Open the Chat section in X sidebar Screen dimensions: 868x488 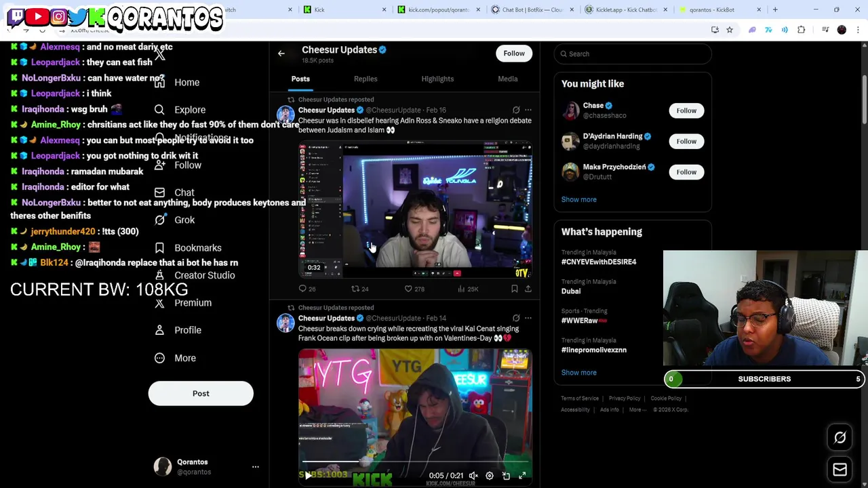[x=174, y=192]
